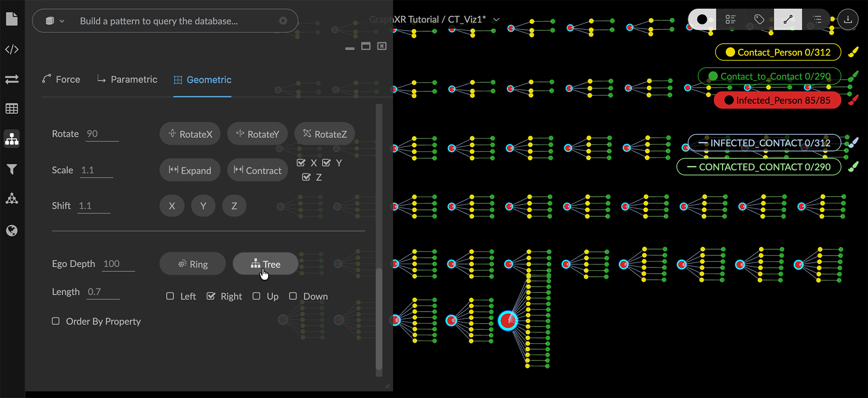Open the CT_Viz1 project dropdown chevron

point(496,19)
